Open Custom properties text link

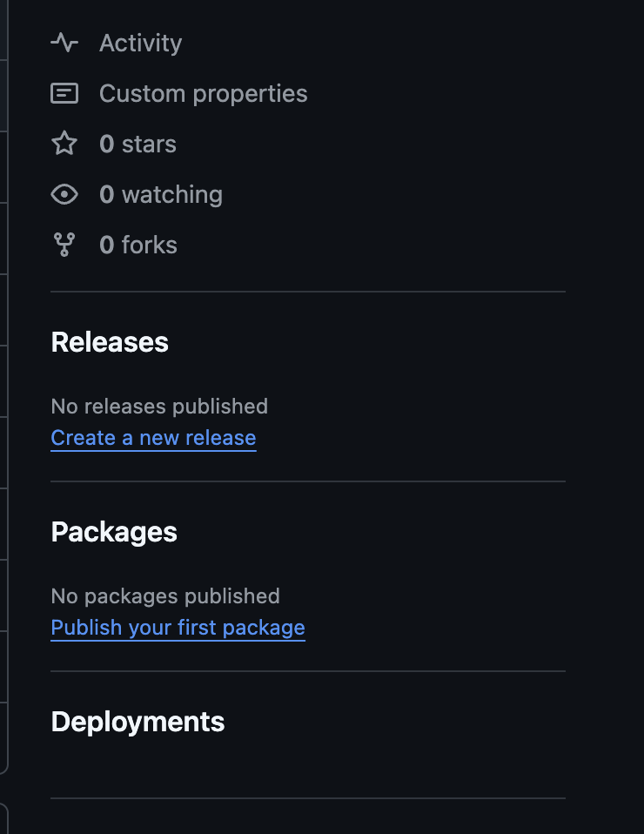click(x=203, y=94)
